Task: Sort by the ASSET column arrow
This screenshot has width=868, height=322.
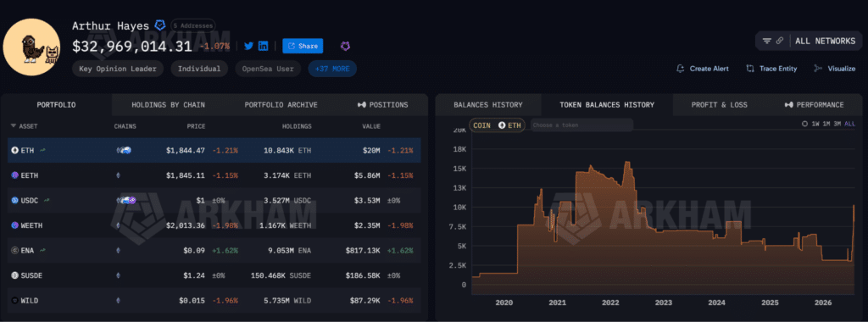Action: (x=14, y=126)
